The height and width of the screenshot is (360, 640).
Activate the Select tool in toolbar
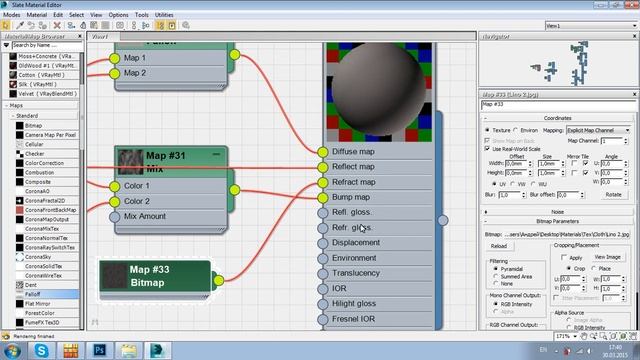coord(6,25)
